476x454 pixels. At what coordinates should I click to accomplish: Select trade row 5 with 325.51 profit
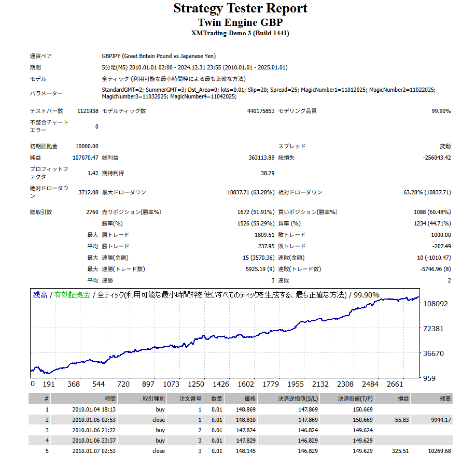pyautogui.click(x=240, y=451)
